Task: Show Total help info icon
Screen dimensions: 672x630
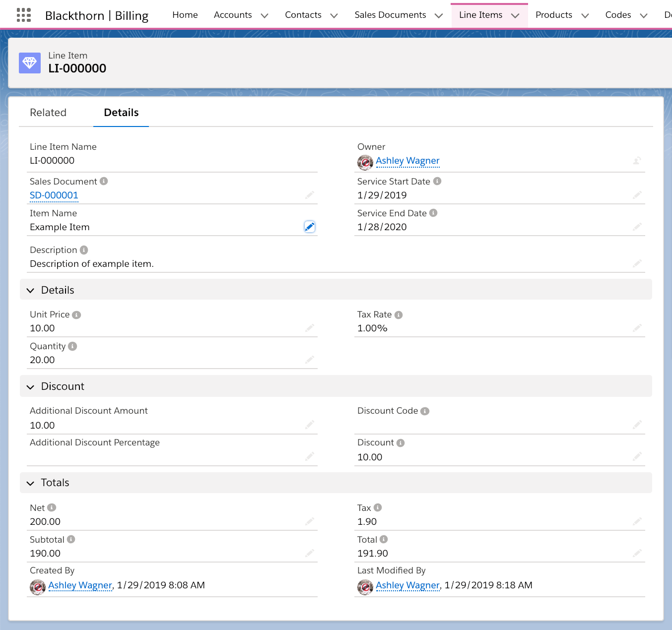Action: 384,539
